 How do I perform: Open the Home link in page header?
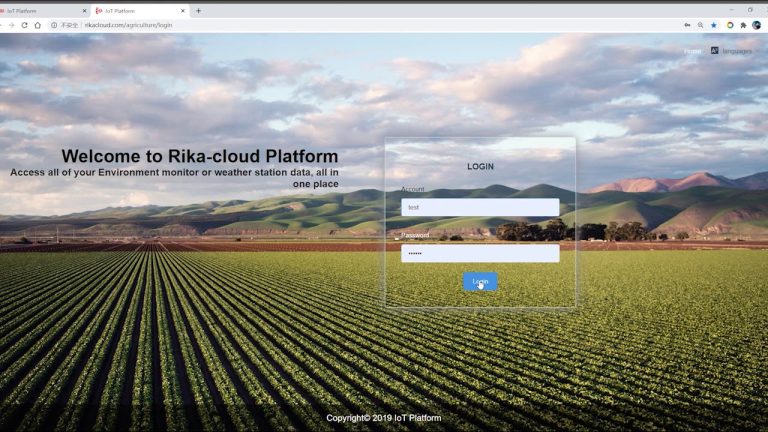[692, 51]
